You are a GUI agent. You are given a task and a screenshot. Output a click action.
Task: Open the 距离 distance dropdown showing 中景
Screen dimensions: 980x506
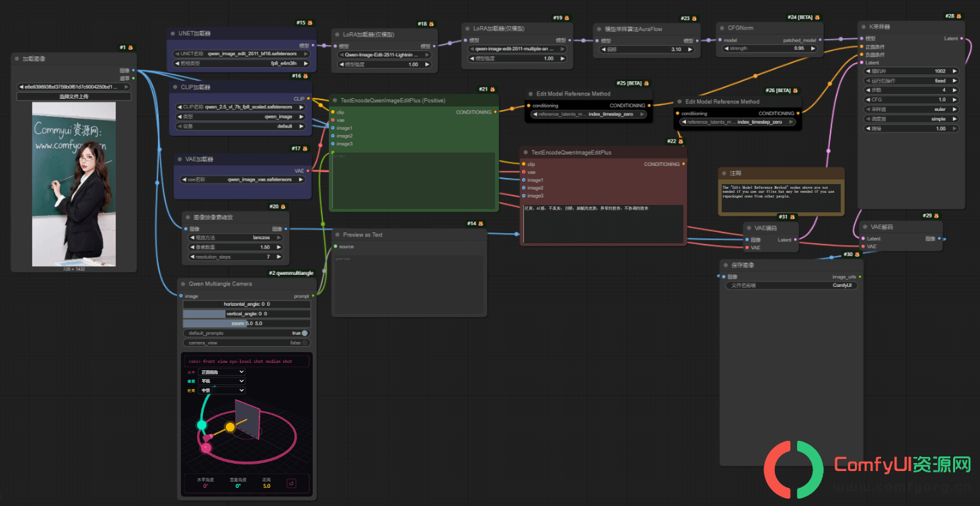tap(223, 390)
